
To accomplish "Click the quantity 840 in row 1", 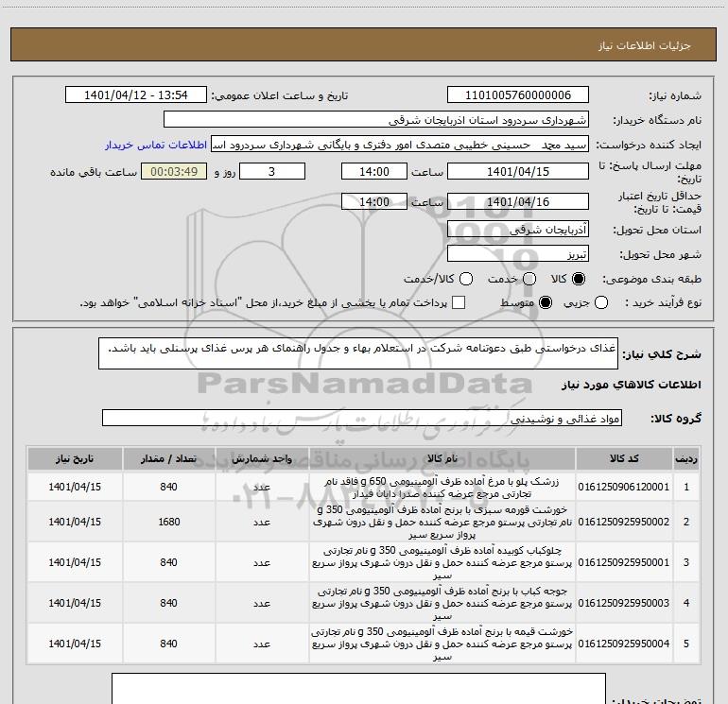I will pyautogui.click(x=169, y=487).
